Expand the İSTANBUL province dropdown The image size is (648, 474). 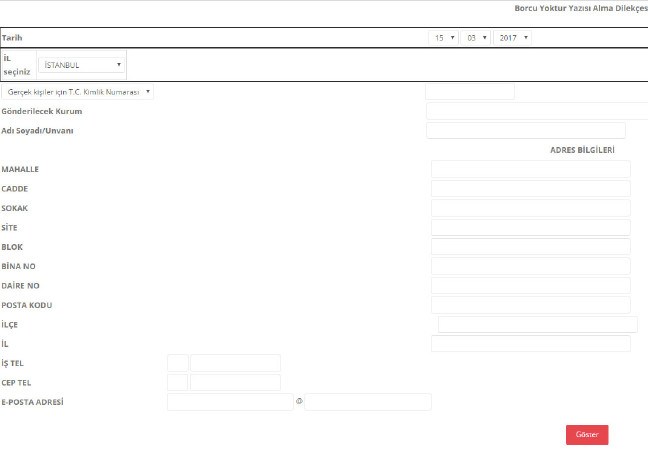83,65
